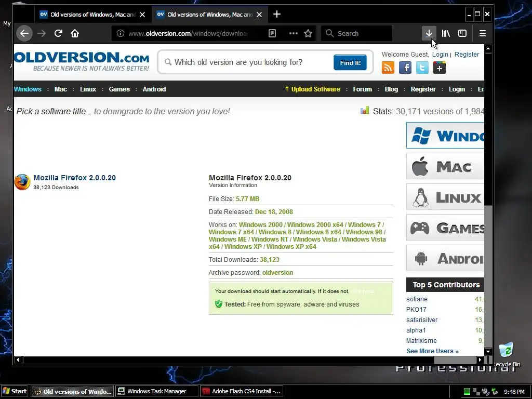532x399 pixels.
Task: Focus the Firefox Search box
Action: click(x=356, y=33)
